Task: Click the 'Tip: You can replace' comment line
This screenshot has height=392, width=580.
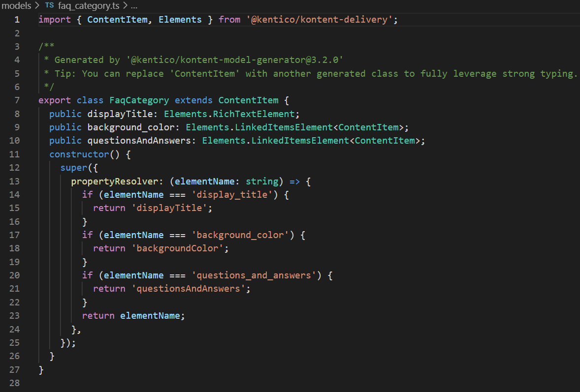Action: (310, 73)
